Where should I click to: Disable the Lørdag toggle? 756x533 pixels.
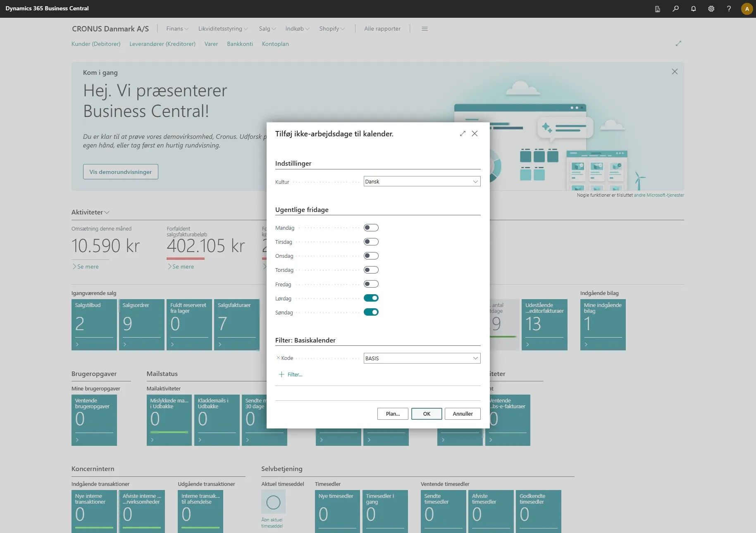[371, 298]
